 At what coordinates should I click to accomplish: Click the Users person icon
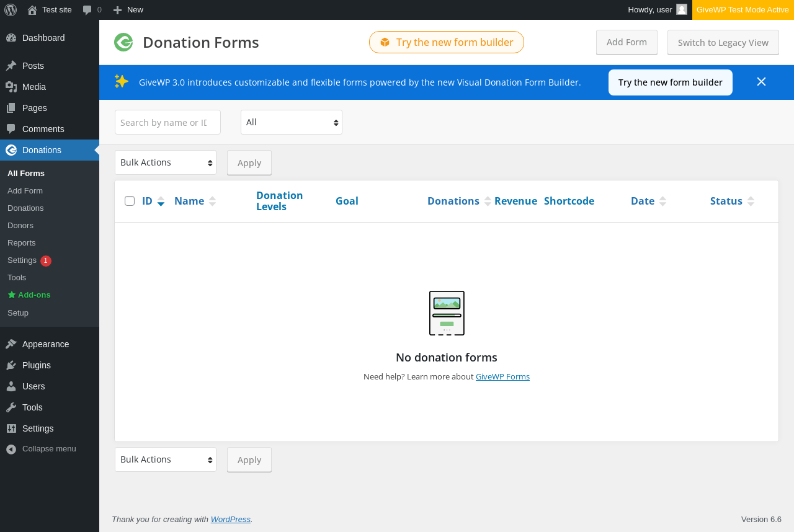(11, 386)
